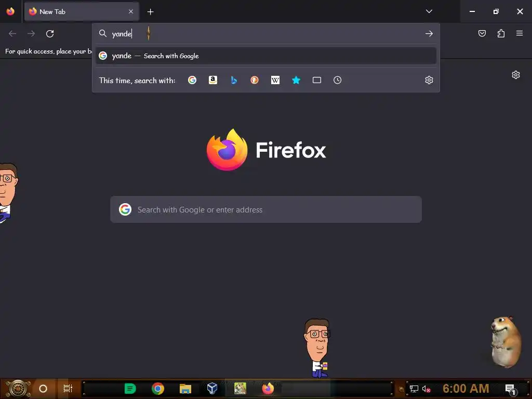Click the Search with Google page field

click(x=266, y=209)
